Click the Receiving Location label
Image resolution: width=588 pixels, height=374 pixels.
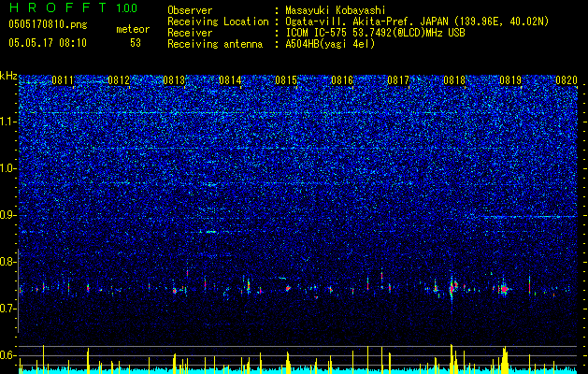218,22
